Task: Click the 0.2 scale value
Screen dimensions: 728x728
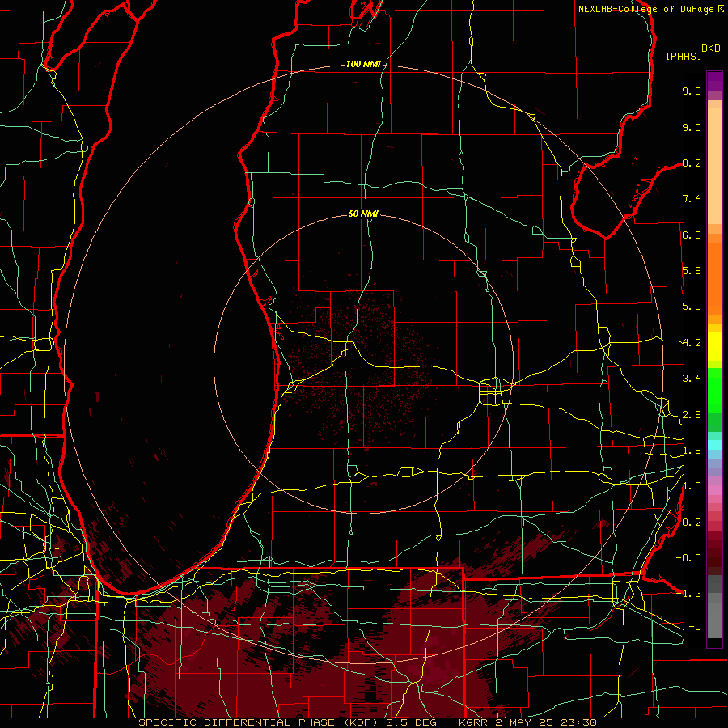Action: coord(692,523)
